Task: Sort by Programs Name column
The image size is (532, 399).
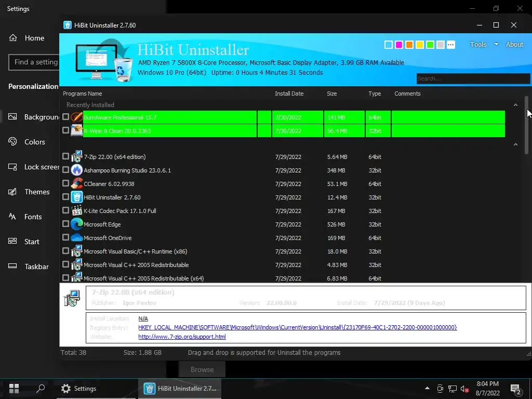Action: pyautogui.click(x=83, y=94)
